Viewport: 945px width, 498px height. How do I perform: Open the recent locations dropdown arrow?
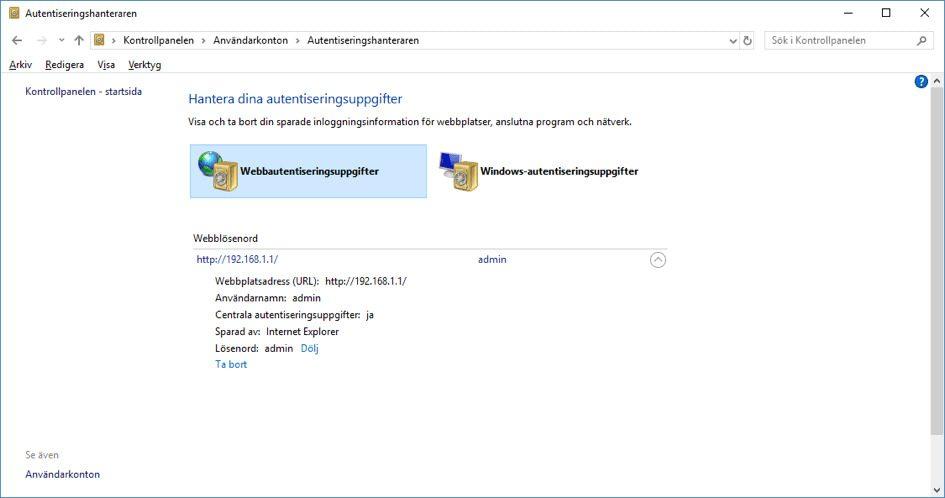tap(61, 41)
